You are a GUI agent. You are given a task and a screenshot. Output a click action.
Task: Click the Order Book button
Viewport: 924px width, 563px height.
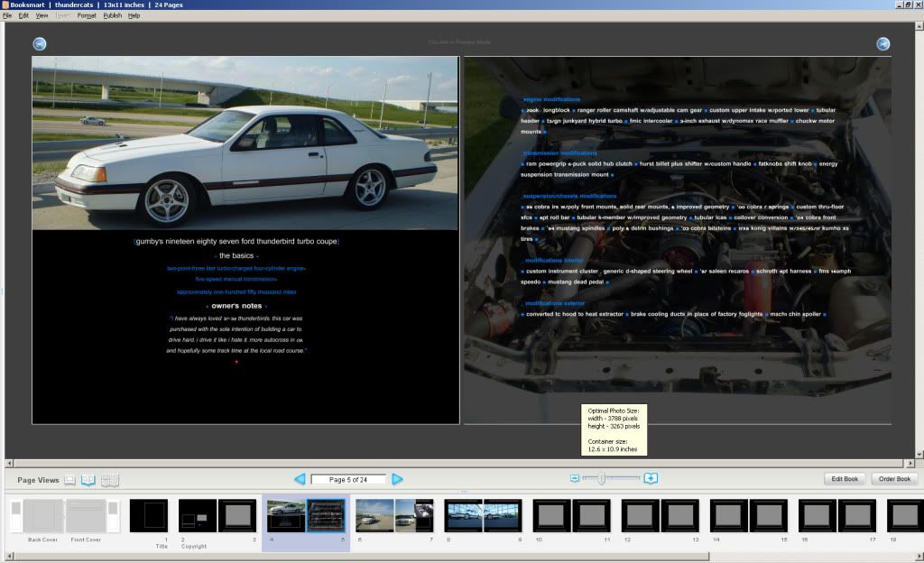click(x=894, y=479)
